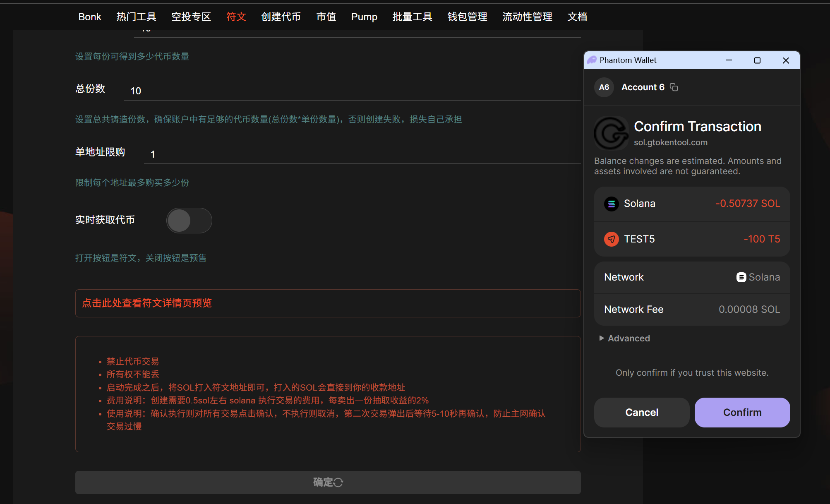Click the Solana token icon
Viewport: 830px width, 504px height.
(611, 204)
